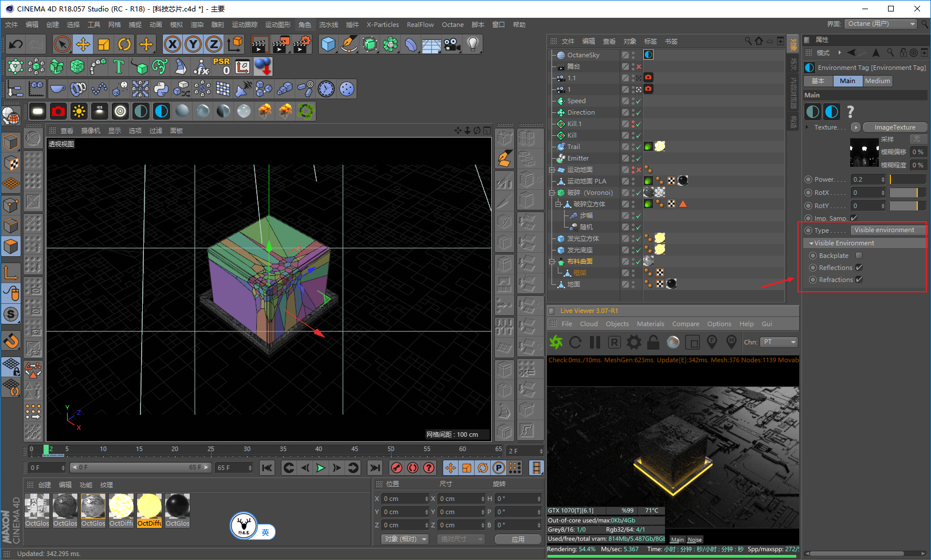Click the Noise button in Live Viewer
931x560 pixels.
[x=695, y=540]
